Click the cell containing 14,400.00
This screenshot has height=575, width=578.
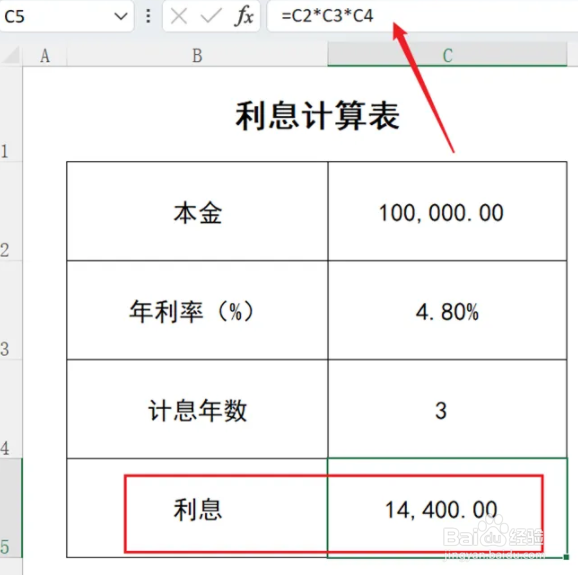click(x=447, y=508)
